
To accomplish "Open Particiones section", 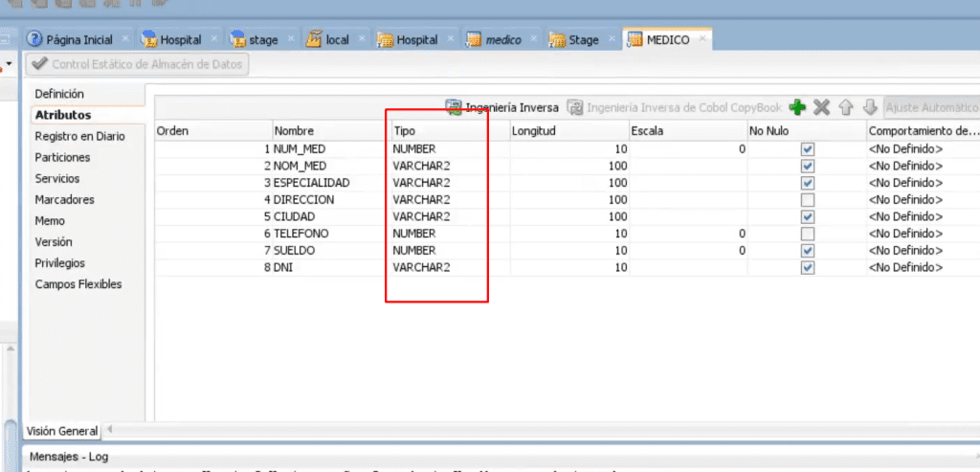I will [x=62, y=158].
